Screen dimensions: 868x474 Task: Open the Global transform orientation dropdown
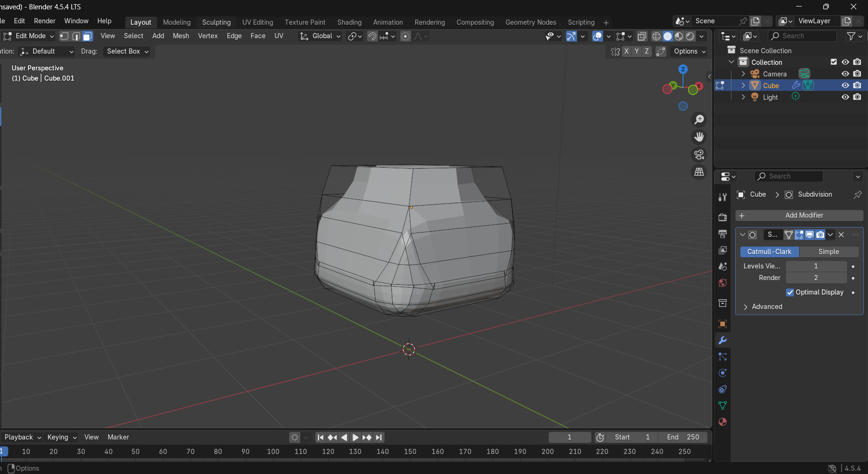(x=321, y=36)
